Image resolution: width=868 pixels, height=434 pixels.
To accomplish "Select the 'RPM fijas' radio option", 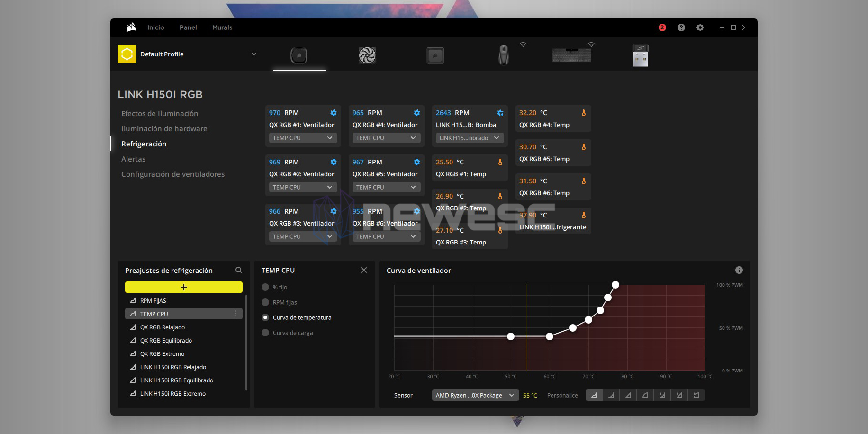I will 265,302.
